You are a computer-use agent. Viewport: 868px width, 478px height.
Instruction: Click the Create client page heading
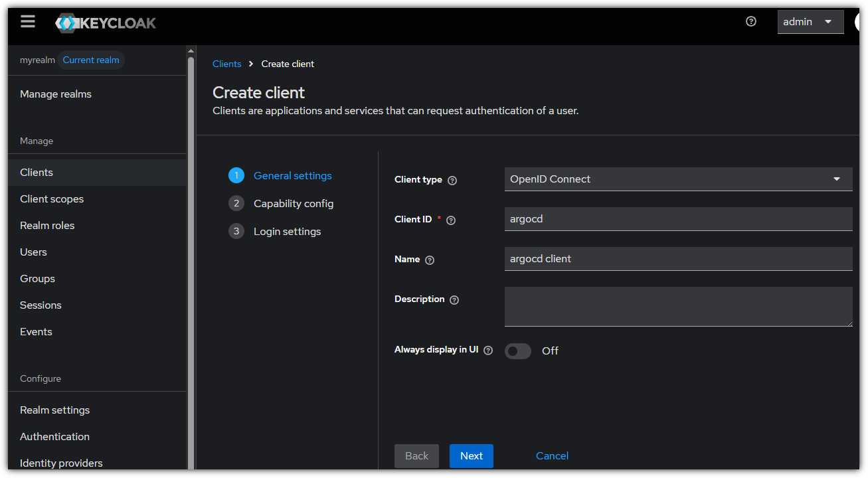coord(259,92)
